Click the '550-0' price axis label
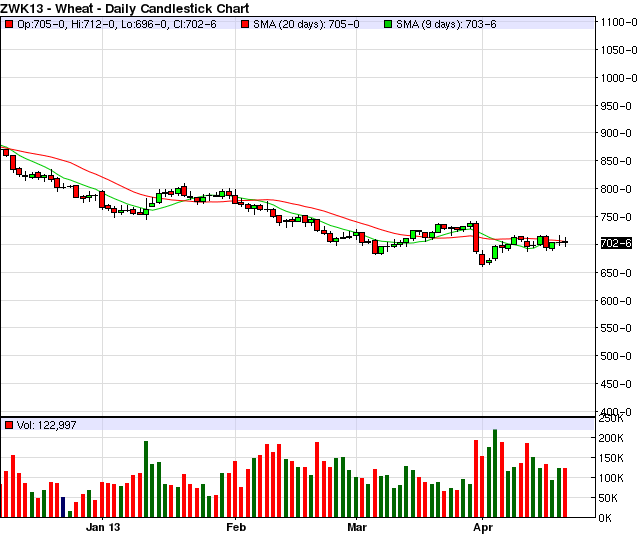 616,328
